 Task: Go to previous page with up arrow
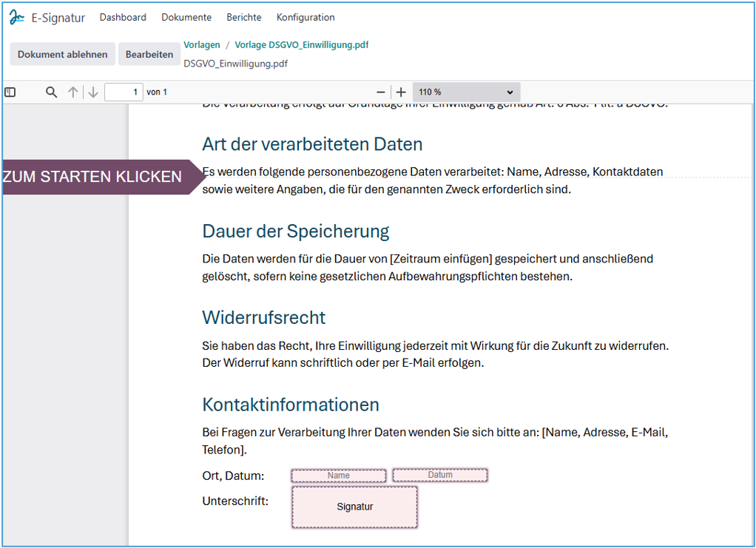click(x=72, y=92)
